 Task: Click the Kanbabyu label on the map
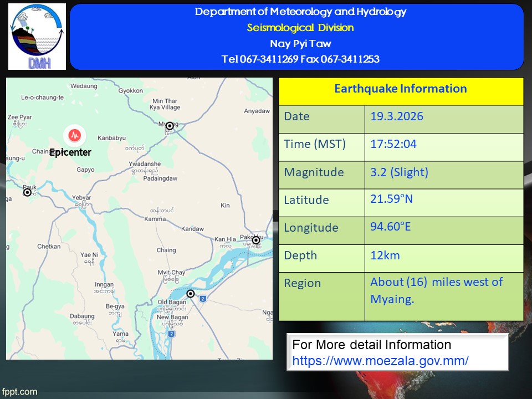(x=112, y=137)
